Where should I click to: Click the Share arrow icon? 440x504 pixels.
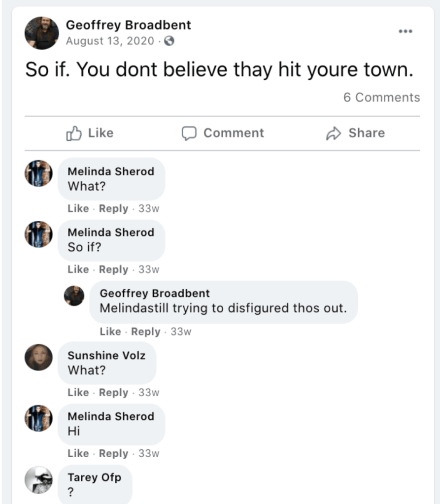tap(334, 133)
